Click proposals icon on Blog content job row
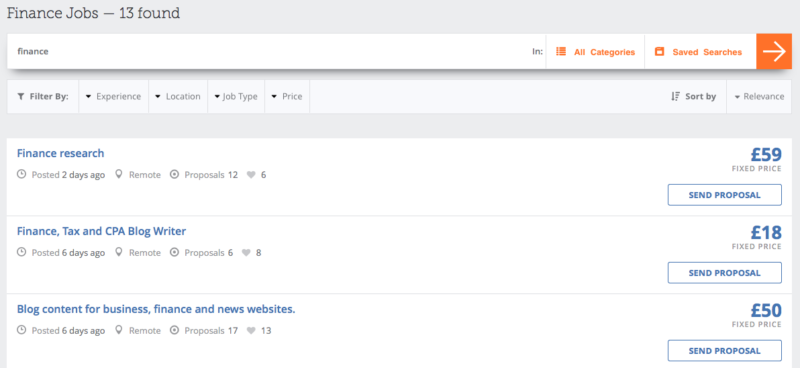Image resolution: width=800 pixels, height=368 pixels. (174, 331)
